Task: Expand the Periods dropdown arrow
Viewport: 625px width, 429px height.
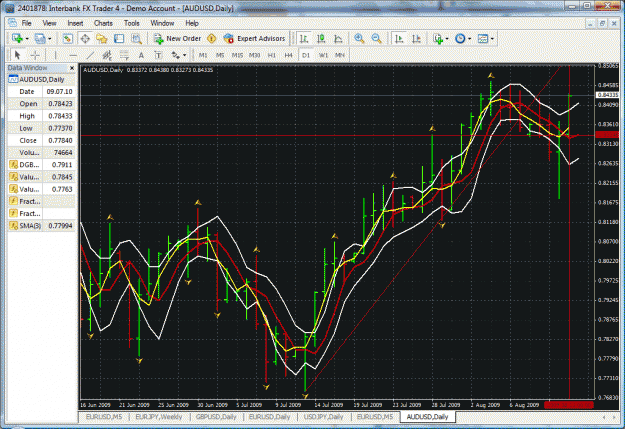Action: pos(470,39)
